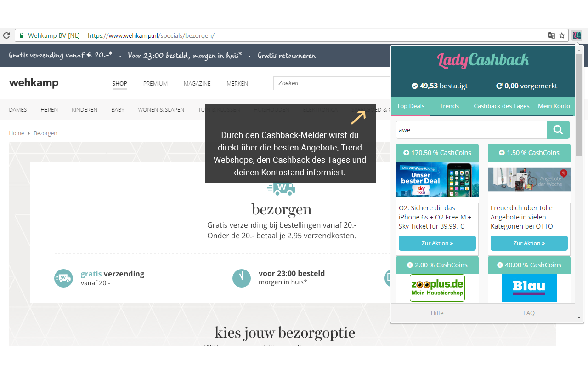Click the popup vertical scrollbar thumb
This screenshot has width=588, height=368.
(579, 105)
